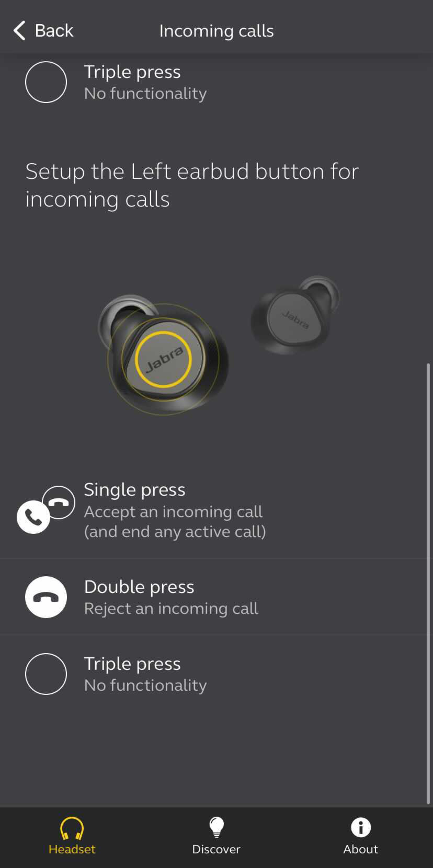
Task: Select the empty circle in left earbud Triple press row
Action: pos(46,674)
